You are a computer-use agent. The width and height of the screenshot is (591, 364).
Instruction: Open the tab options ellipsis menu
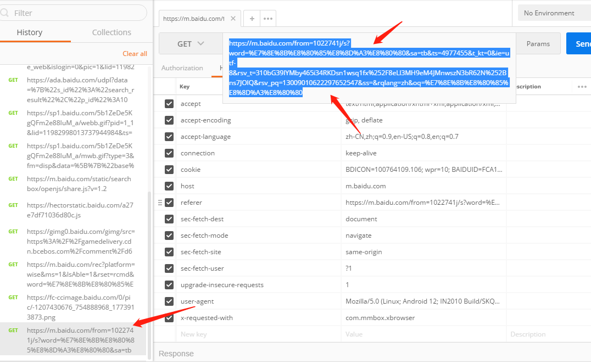coord(268,19)
